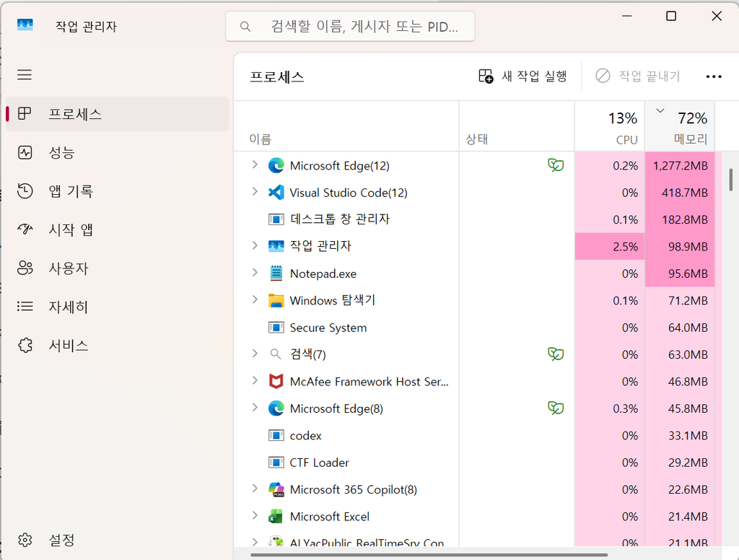Expand the Microsoft Edge(8) process group
Viewport: 739px width, 560px height.
tap(255, 407)
